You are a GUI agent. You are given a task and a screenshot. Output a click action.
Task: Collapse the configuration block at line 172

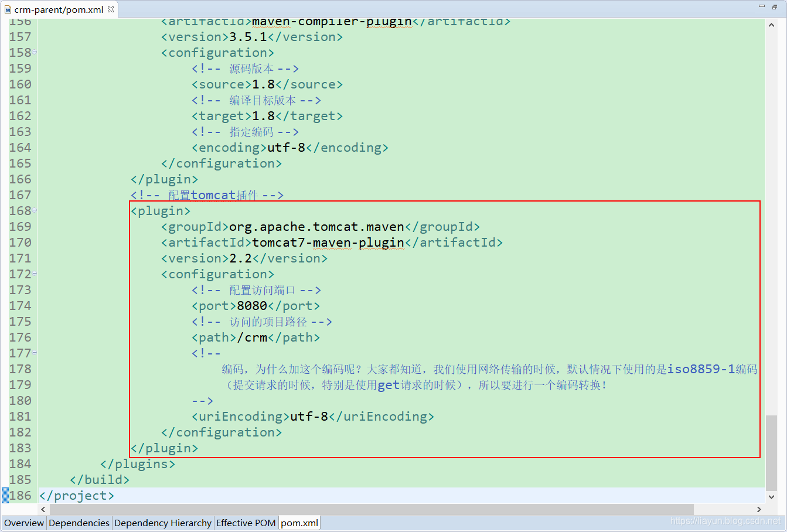click(35, 274)
